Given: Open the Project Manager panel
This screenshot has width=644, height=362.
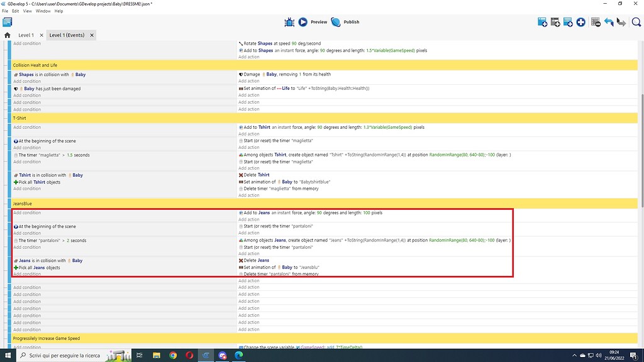Looking at the screenshot, I should tap(7, 21).
